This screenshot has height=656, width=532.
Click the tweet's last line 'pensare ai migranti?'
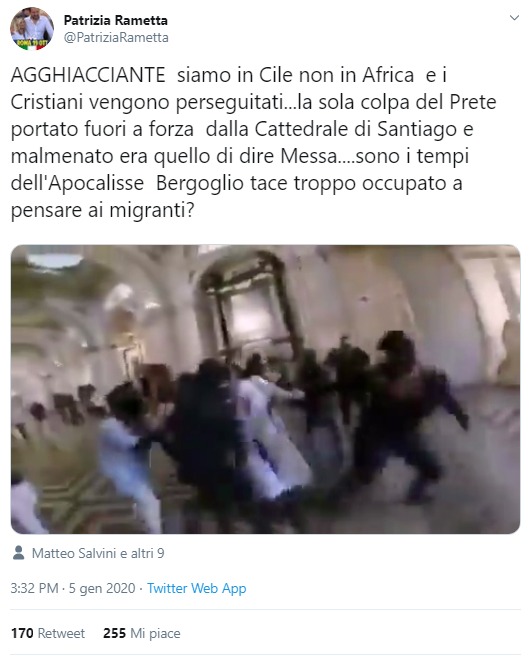(x=103, y=210)
